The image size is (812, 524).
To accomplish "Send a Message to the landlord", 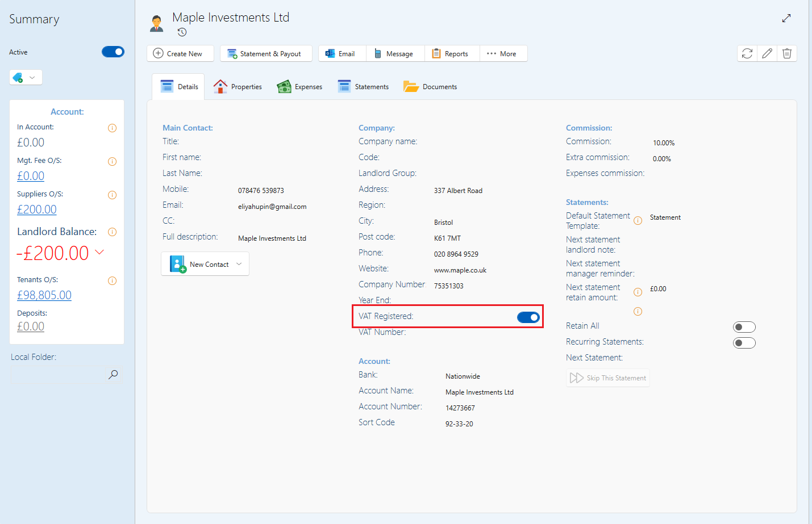I will (x=395, y=53).
